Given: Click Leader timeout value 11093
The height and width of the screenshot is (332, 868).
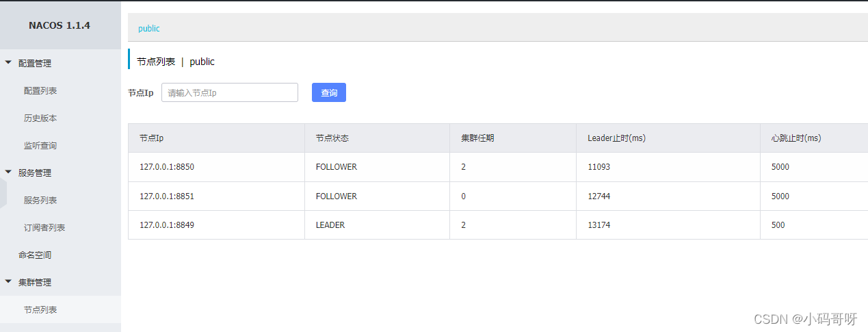Looking at the screenshot, I should (x=599, y=167).
